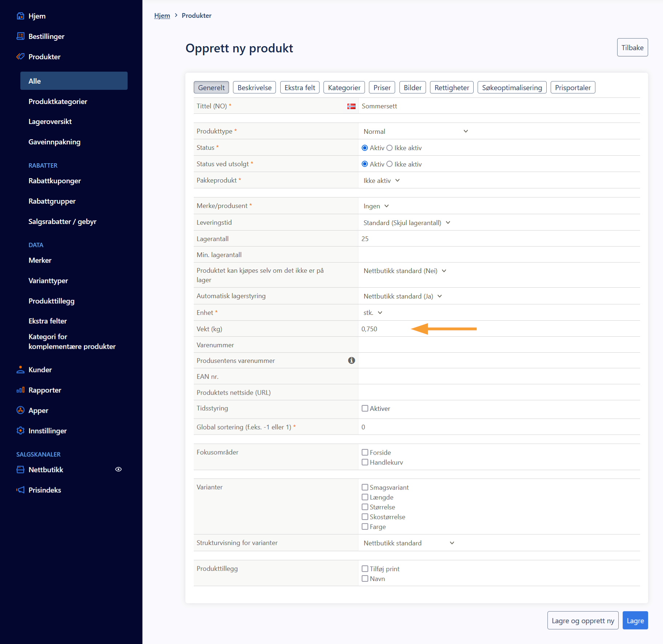Click the Rapporter bar chart icon
The image size is (663, 644).
click(20, 390)
